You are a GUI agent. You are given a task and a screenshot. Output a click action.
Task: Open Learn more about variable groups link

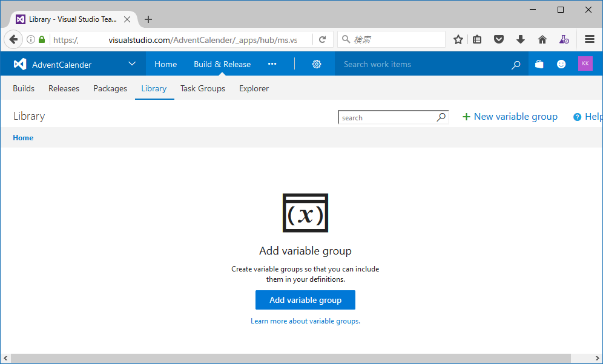(x=305, y=321)
